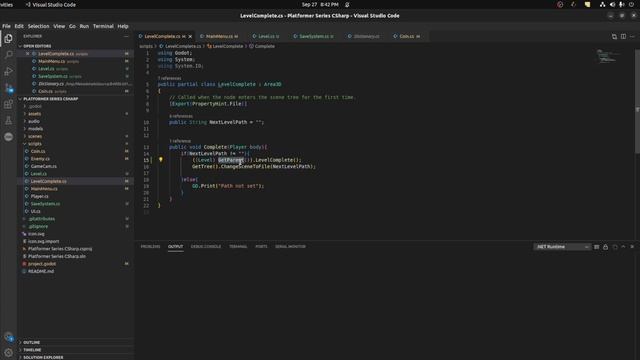The width and height of the screenshot is (640, 360).
Task: Close the LevelComplete.cs editor tab
Action: pos(190,36)
